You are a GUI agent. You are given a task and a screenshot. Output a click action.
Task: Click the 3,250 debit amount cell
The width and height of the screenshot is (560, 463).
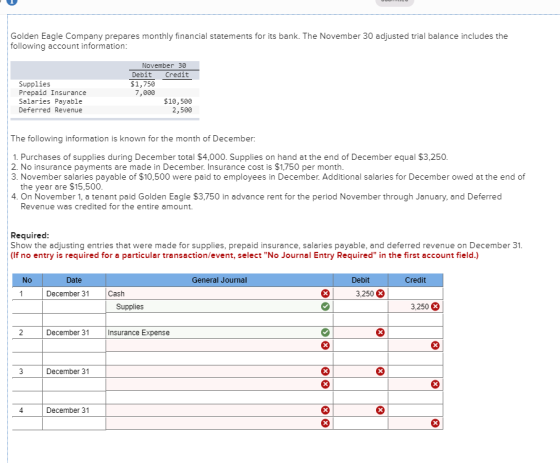tap(360, 294)
